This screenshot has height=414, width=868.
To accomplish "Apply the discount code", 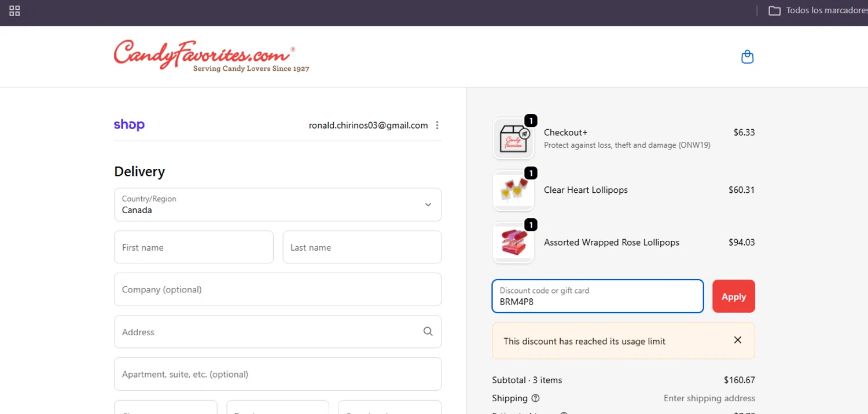I will [734, 296].
